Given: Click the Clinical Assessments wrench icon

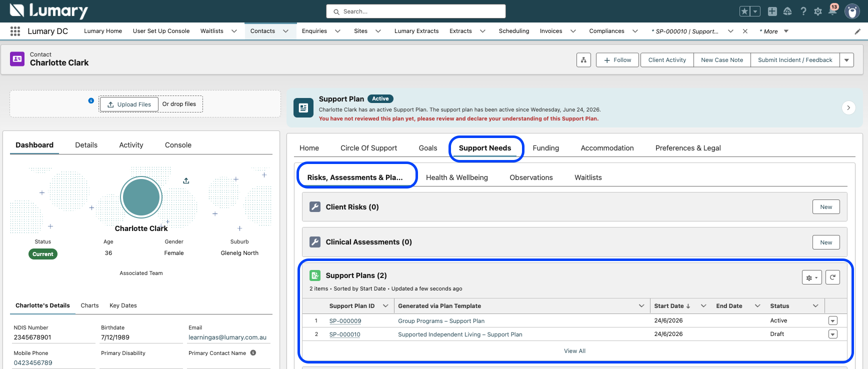Looking at the screenshot, I should click(315, 242).
